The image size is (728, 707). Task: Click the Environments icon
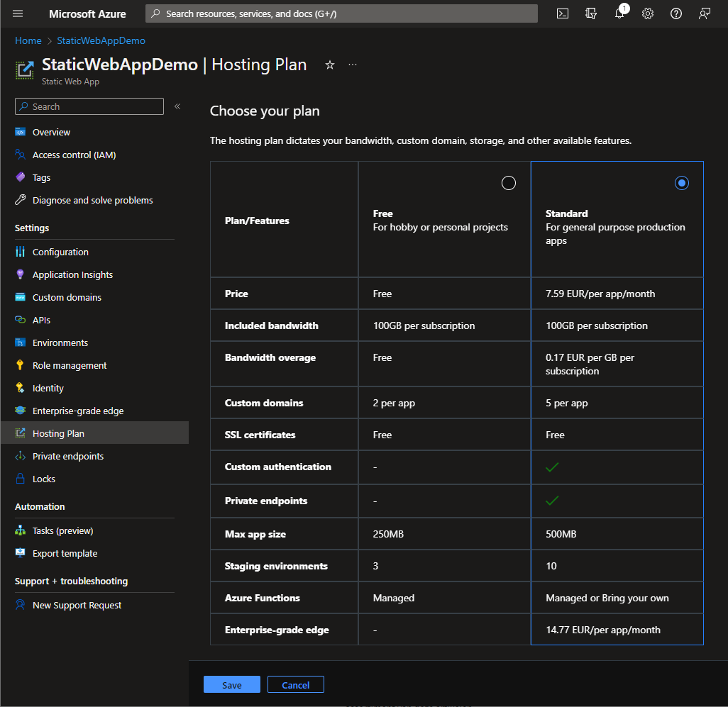point(20,343)
